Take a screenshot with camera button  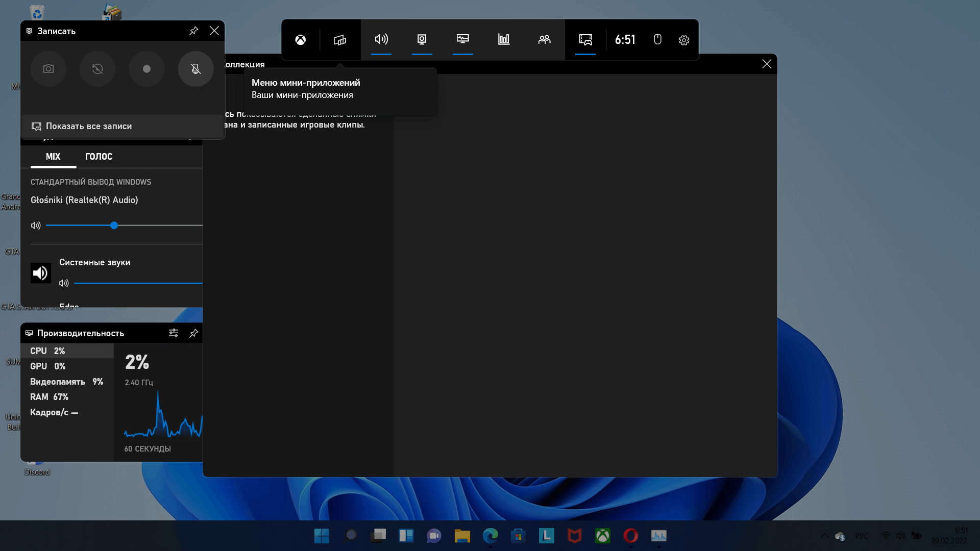coord(48,69)
